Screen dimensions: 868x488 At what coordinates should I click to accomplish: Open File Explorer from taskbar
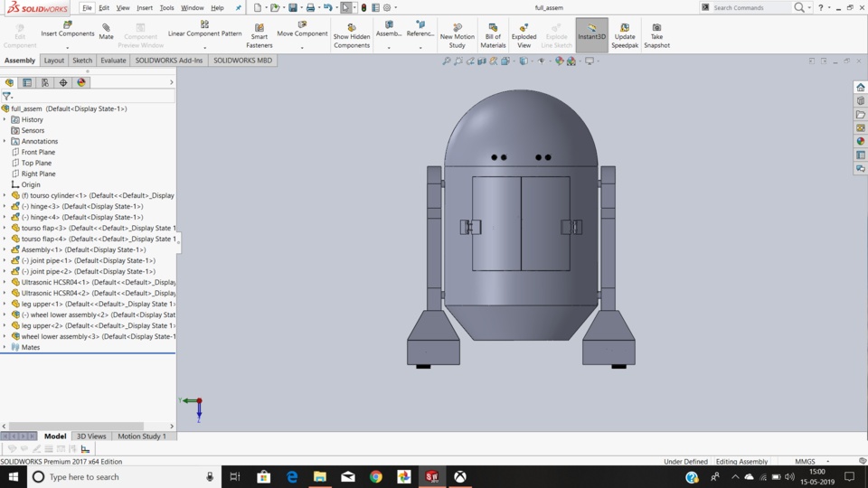coord(320,476)
